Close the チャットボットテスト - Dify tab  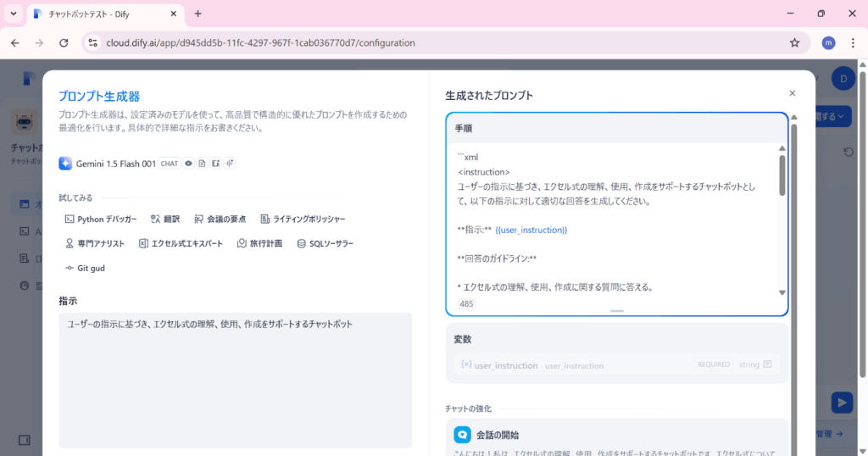click(173, 14)
